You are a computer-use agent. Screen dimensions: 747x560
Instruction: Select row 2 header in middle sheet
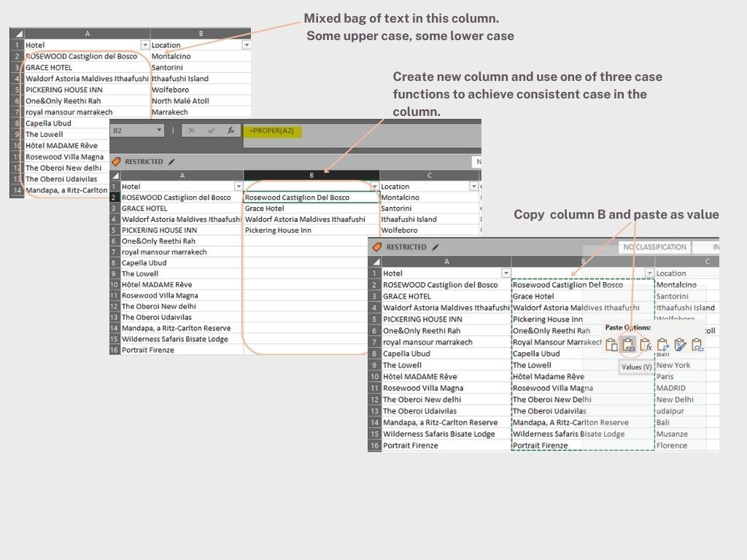tap(115, 197)
